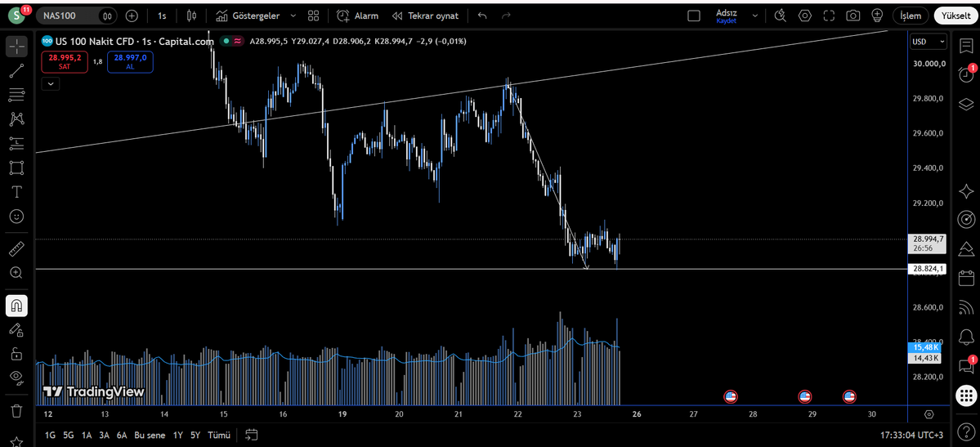Expand the chart legend collapse chevron
The height and width of the screenshot is (447, 980).
(x=50, y=83)
